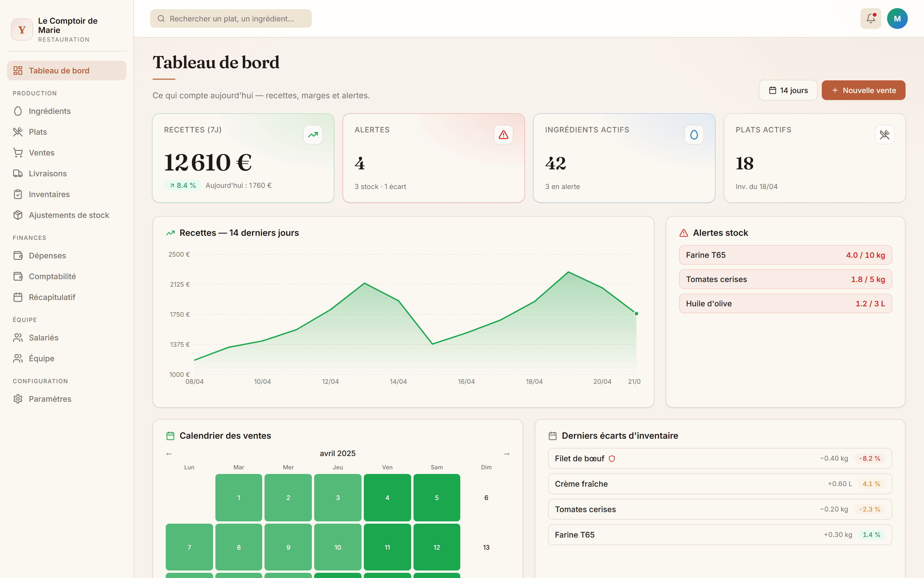This screenshot has height=578, width=924.
Task: Click the search field for dishes and ingredients
Action: 231,19
